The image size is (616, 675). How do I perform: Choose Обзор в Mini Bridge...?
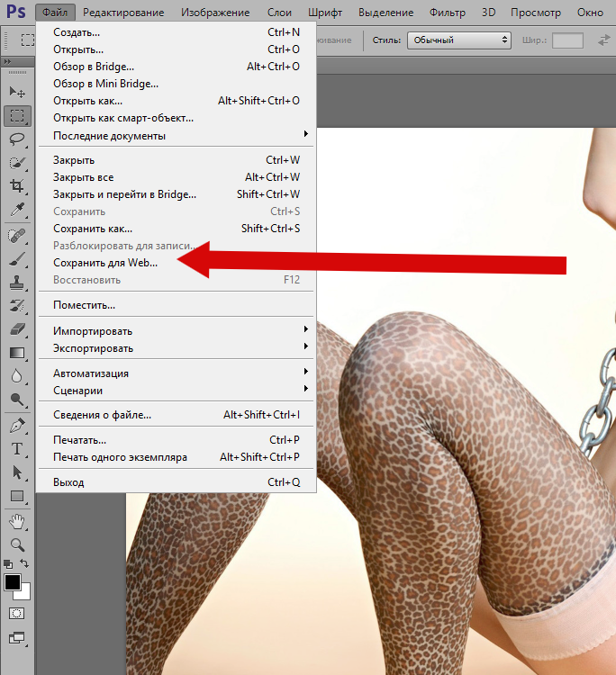point(175,84)
